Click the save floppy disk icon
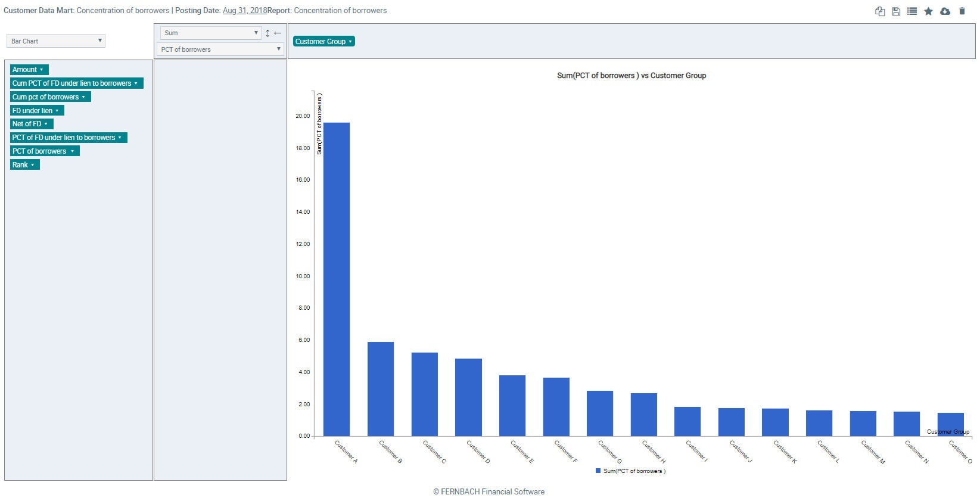 pyautogui.click(x=895, y=11)
